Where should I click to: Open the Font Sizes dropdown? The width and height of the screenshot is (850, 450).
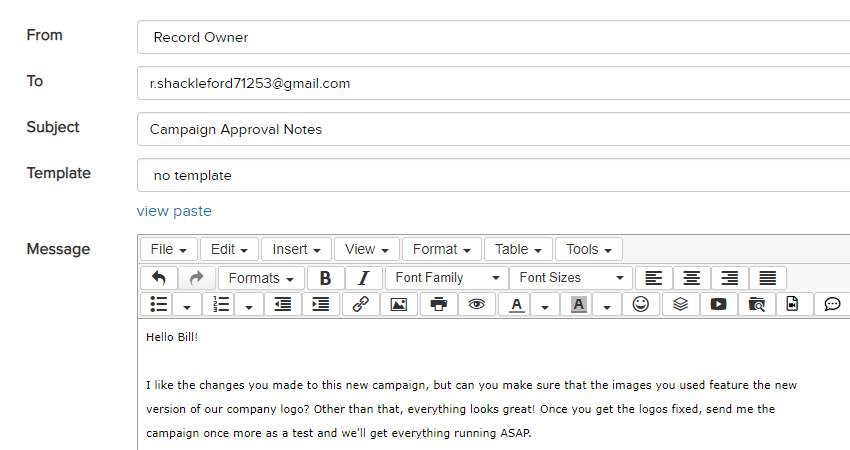click(x=571, y=278)
